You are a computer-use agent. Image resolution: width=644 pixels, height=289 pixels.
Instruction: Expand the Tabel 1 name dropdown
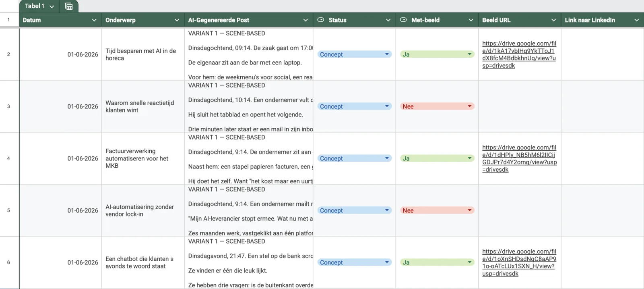point(52,6)
